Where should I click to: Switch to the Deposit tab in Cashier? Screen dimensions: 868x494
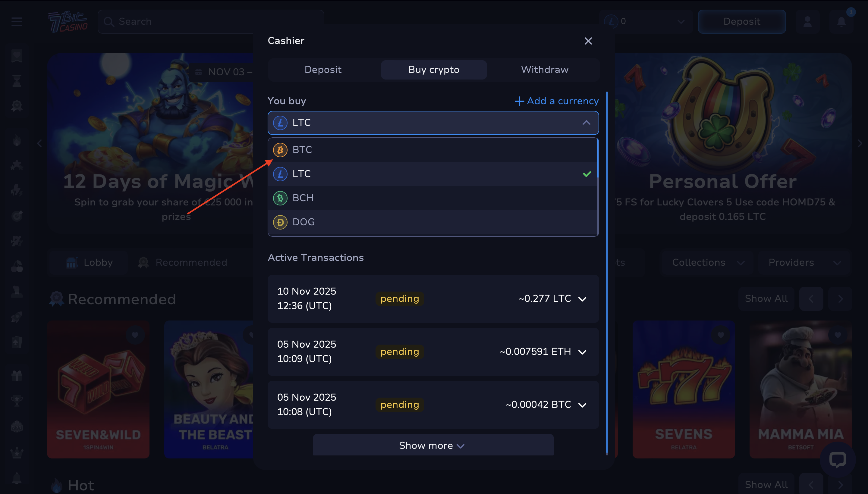pos(322,70)
